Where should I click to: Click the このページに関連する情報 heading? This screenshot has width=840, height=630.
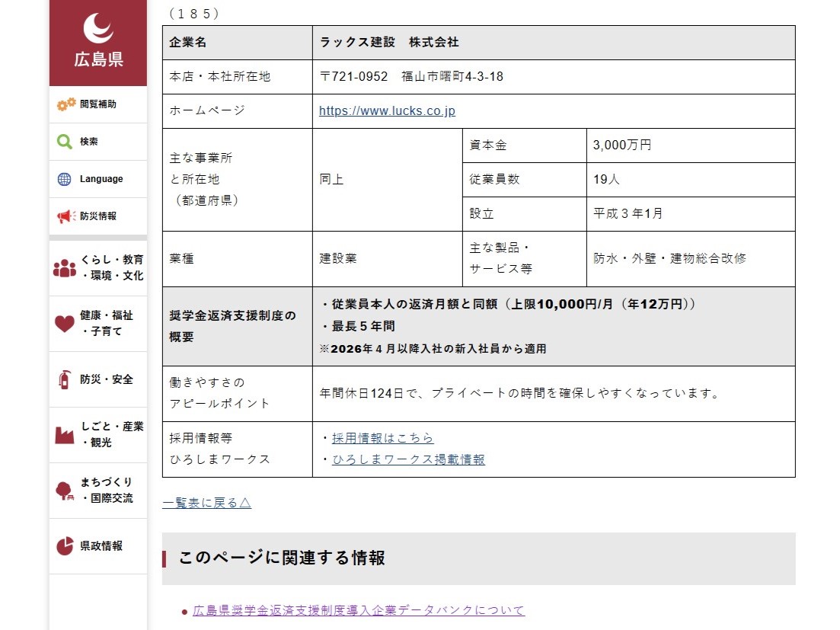pyautogui.click(x=282, y=558)
